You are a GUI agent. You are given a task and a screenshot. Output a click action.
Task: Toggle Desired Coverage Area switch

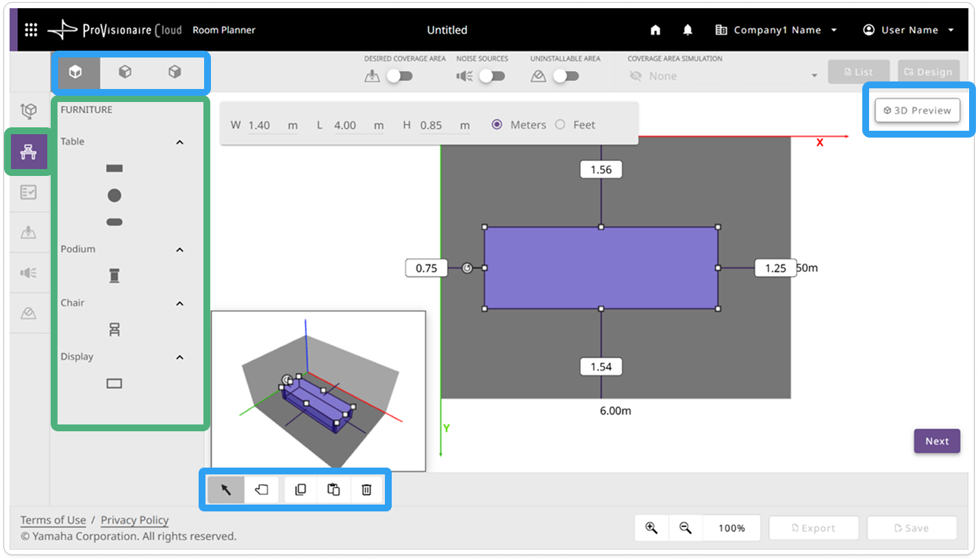point(399,76)
